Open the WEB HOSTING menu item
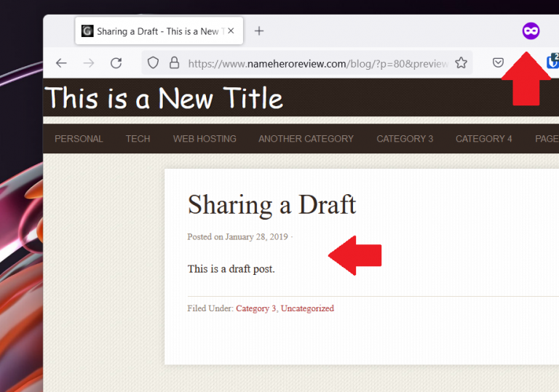The height and width of the screenshot is (392, 559). tap(205, 139)
